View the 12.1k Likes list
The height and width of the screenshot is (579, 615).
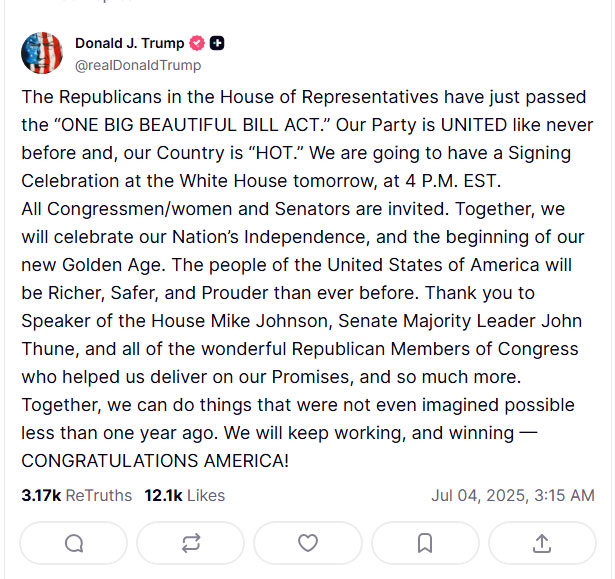(x=184, y=495)
